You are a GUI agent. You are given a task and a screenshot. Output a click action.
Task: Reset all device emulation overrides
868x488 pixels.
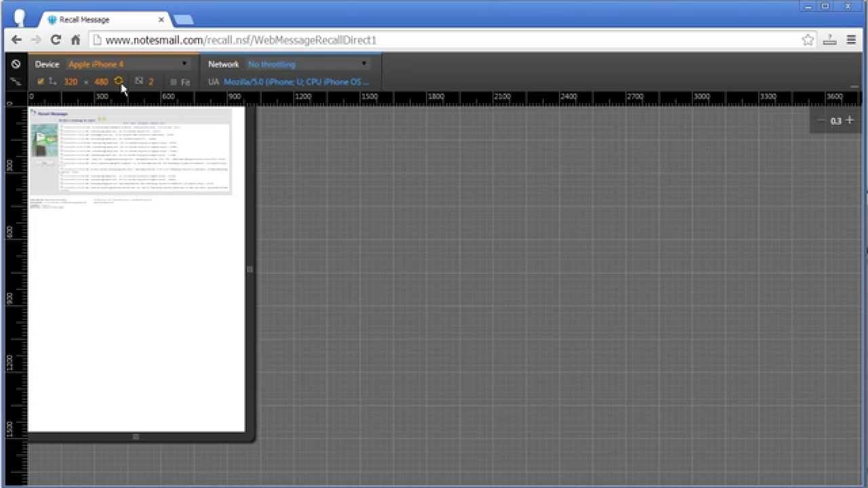[x=16, y=64]
